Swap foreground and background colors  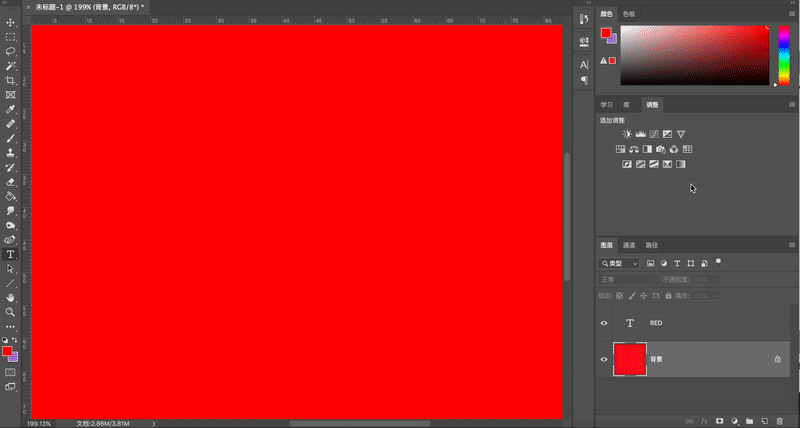(15, 340)
